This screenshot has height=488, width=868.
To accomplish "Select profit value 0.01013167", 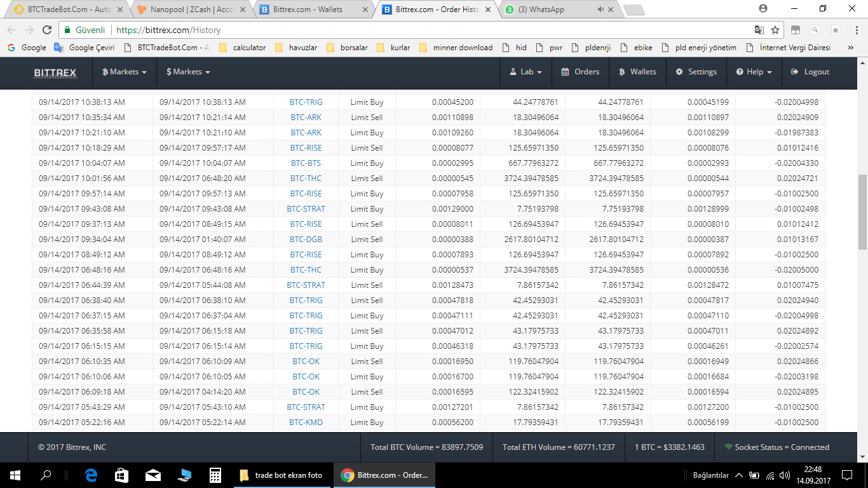I will tap(797, 240).
